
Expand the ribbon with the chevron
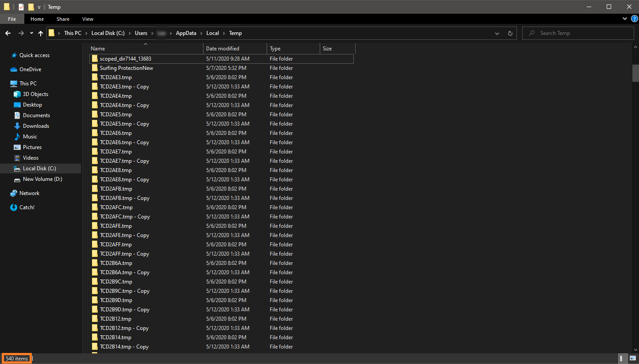[624, 19]
